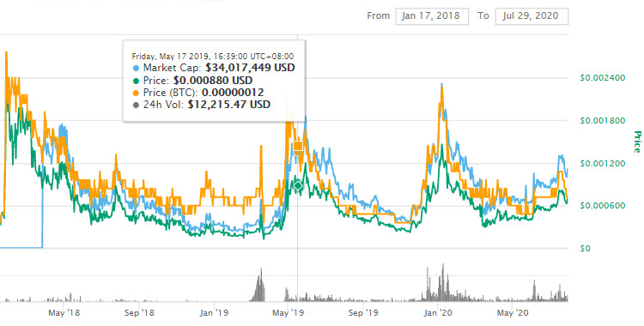Click the 24h Vol $12,215.47 USD tooltip row

(201, 105)
